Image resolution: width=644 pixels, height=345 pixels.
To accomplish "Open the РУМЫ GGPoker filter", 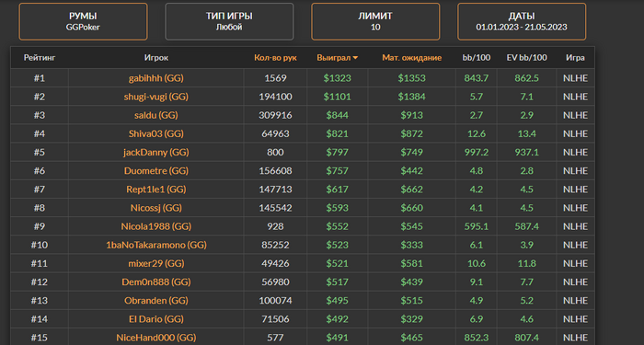I will [83, 22].
